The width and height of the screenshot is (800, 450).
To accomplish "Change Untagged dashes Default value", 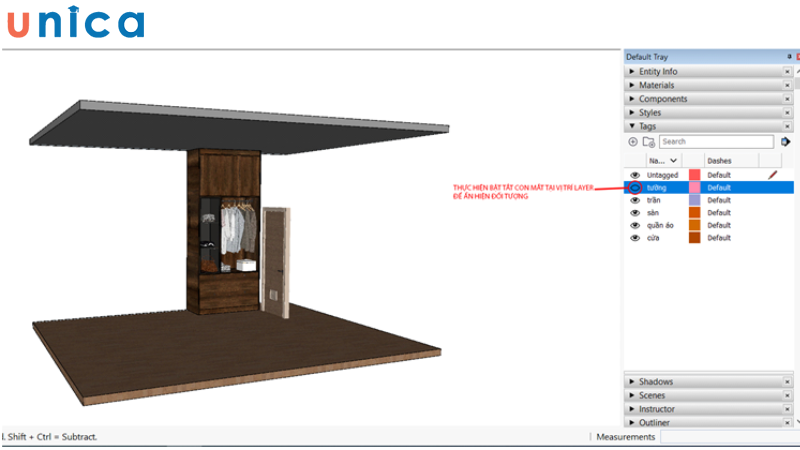I will tap(719, 175).
